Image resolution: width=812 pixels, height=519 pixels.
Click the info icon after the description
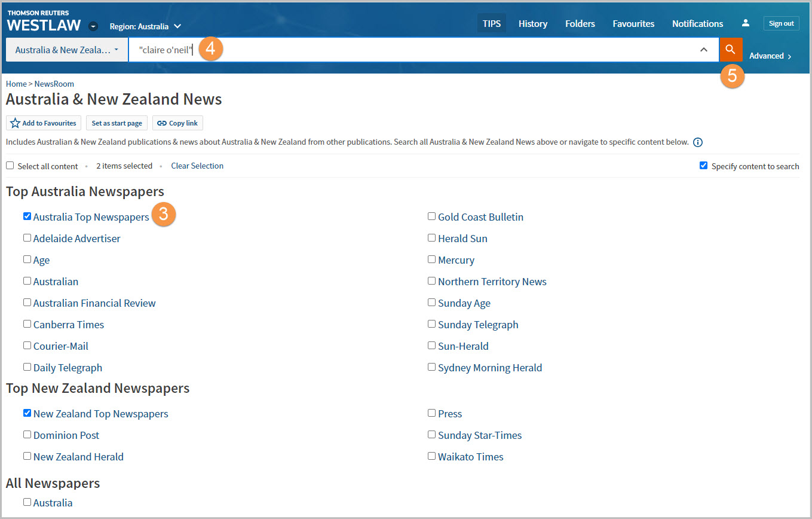[x=697, y=142]
